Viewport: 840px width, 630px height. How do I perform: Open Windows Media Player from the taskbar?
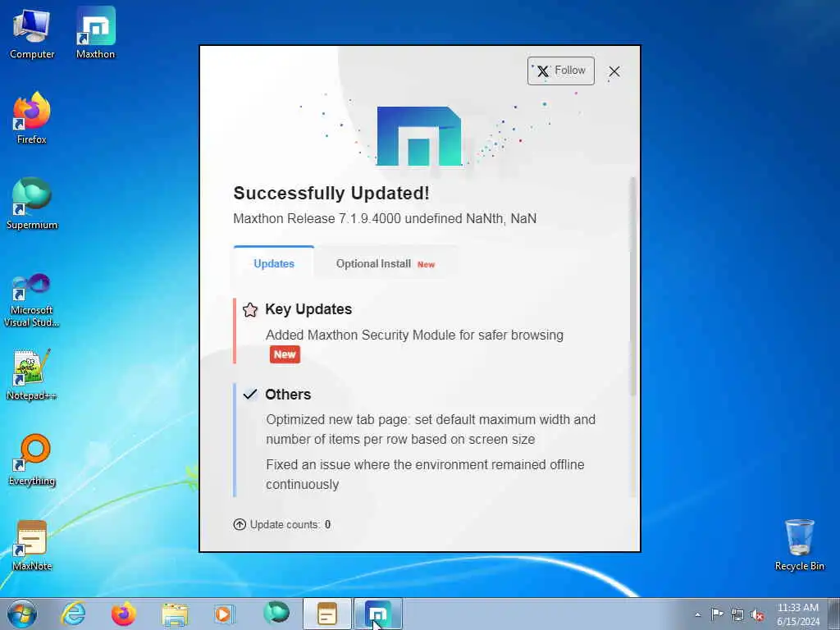[224, 614]
